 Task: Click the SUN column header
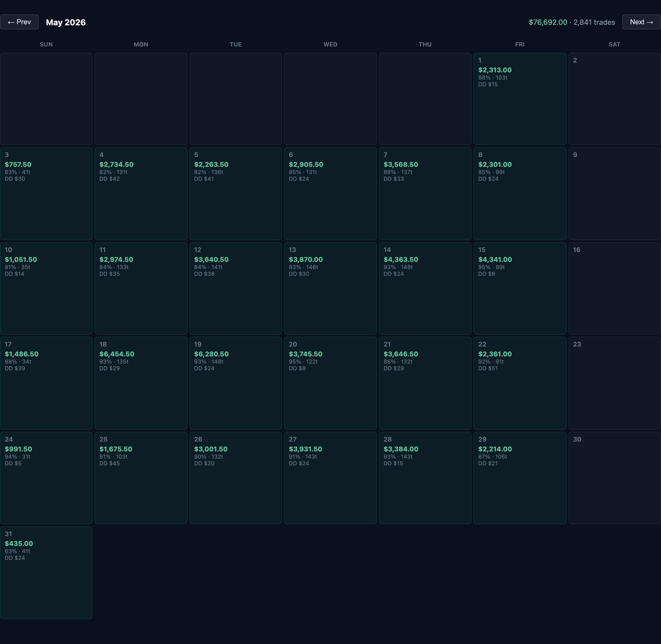point(46,44)
